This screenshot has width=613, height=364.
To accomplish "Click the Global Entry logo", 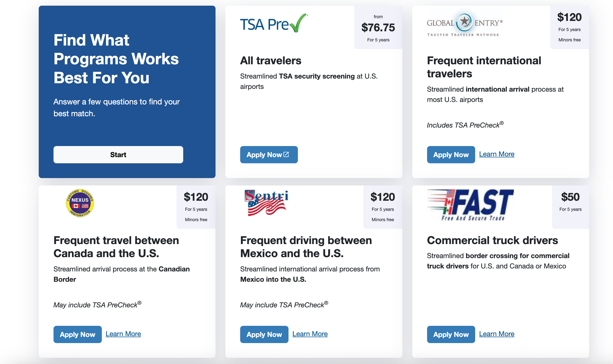I will tap(465, 24).
